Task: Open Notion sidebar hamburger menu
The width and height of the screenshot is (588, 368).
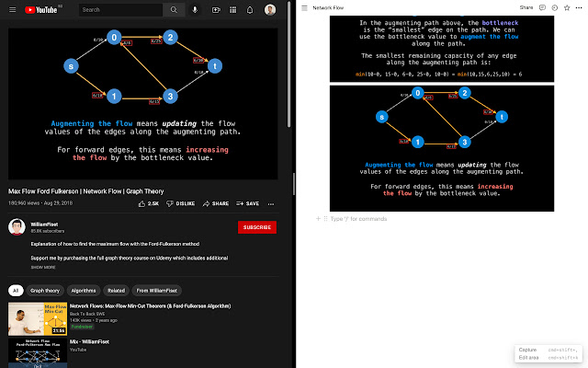Action: pos(304,8)
